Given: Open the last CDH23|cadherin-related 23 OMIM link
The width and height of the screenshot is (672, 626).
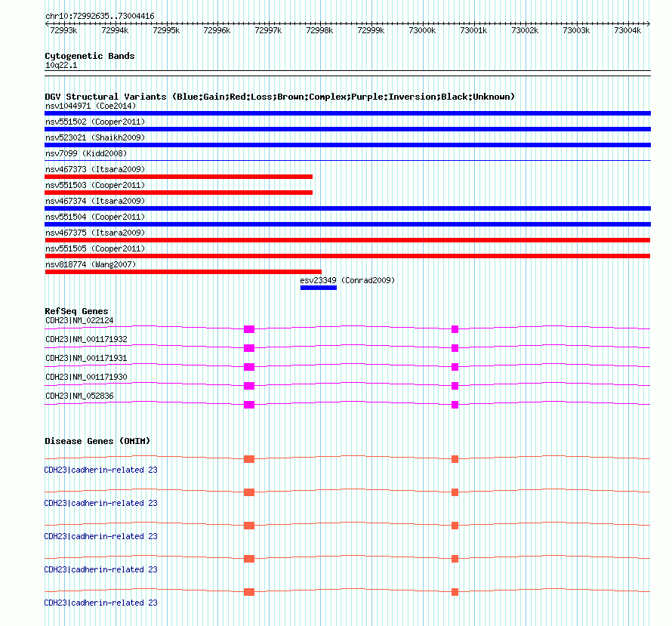Looking at the screenshot, I should 100,603.
